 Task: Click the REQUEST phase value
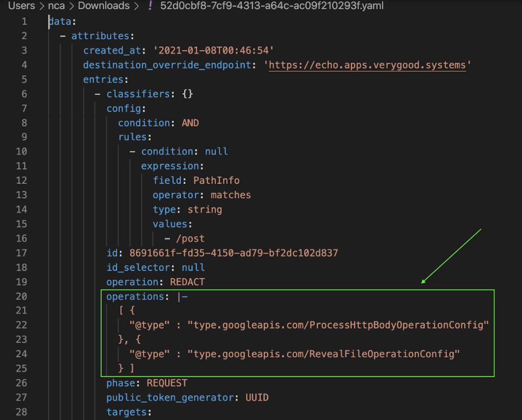tap(167, 383)
